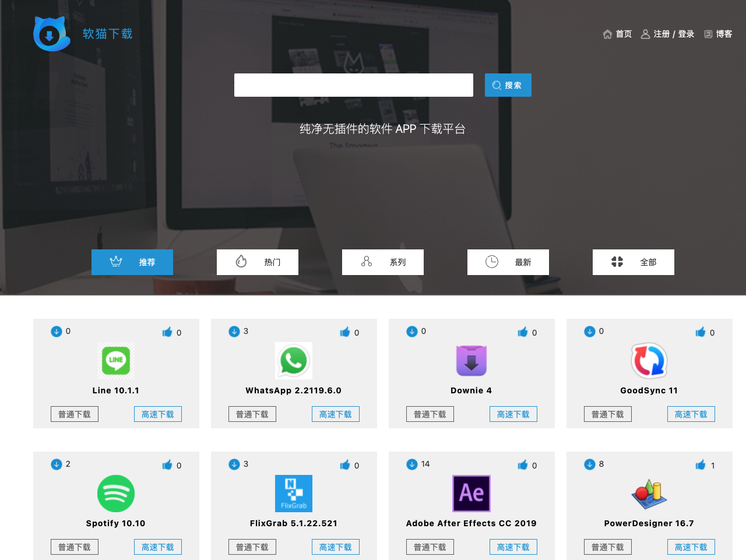Click 高速下载 for Spotify 10.10

158,547
